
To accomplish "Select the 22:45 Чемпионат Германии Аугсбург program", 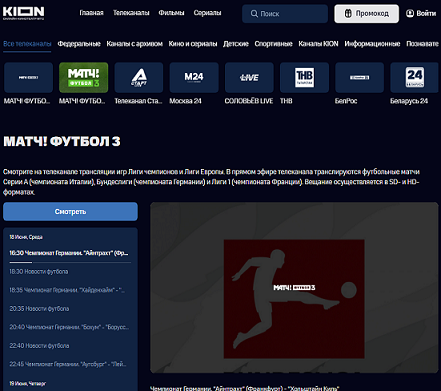I will [x=68, y=364].
